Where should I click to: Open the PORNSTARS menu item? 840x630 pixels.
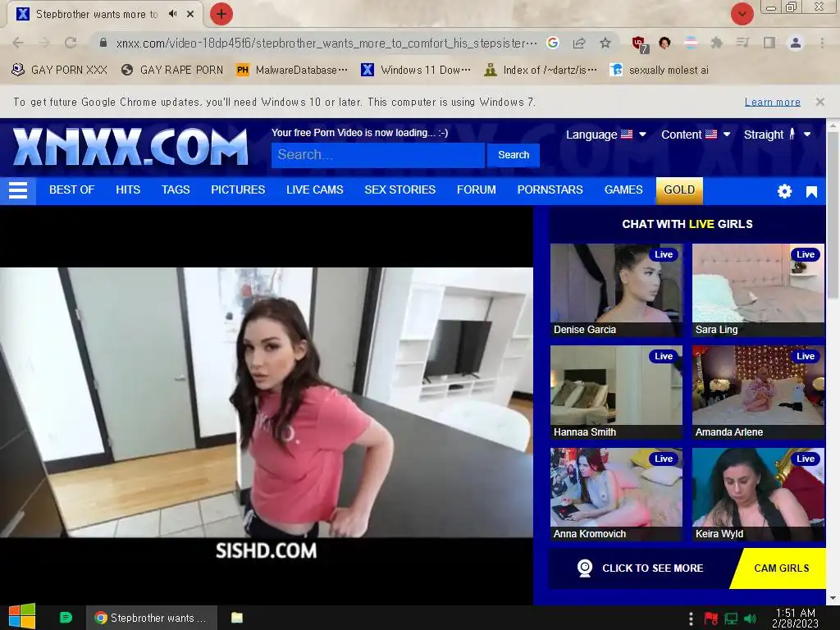pos(550,189)
